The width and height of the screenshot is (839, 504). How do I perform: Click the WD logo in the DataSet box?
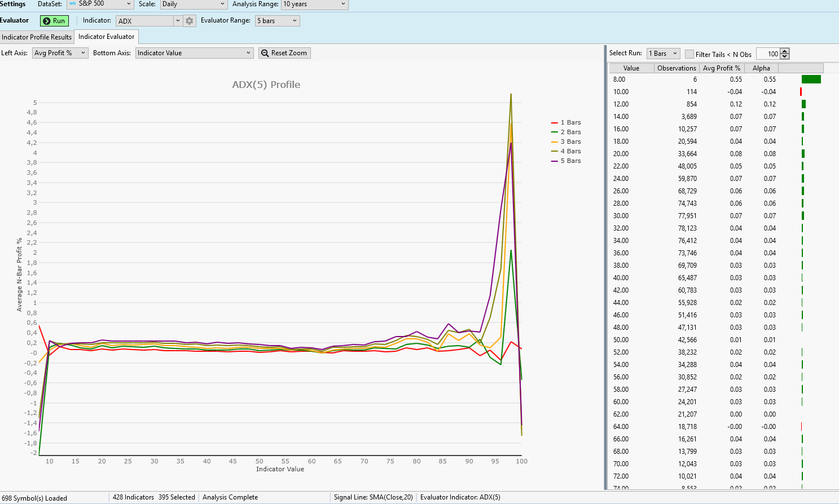tap(72, 4)
